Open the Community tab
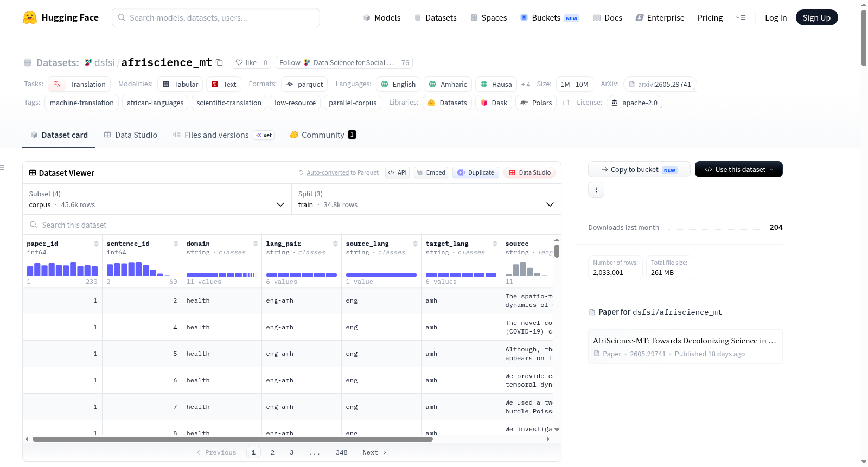 click(323, 135)
